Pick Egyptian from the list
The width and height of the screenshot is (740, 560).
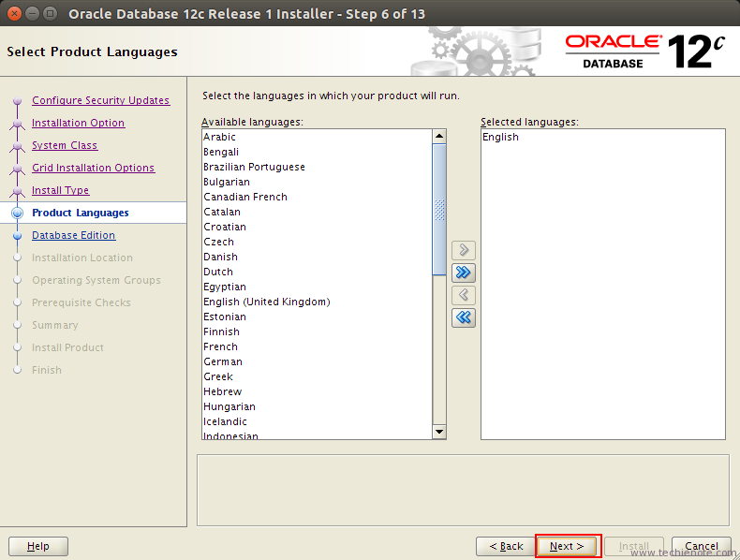317,287
